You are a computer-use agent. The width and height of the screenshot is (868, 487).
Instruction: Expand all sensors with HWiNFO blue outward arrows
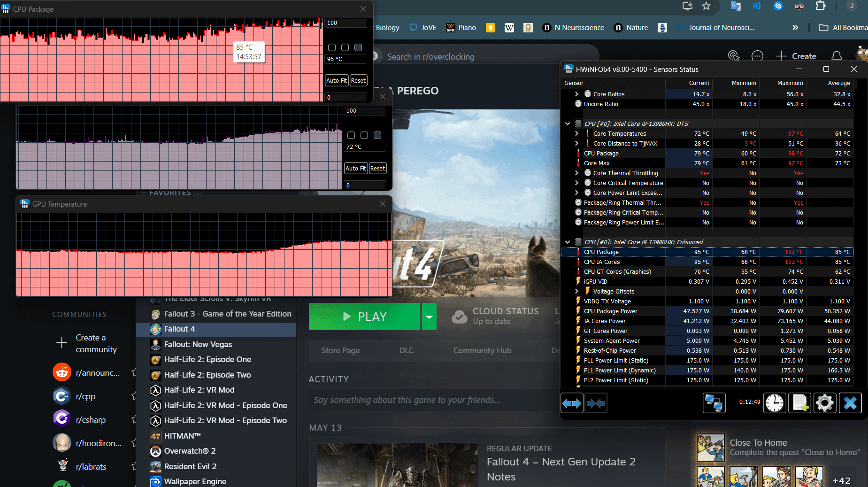[x=572, y=403]
